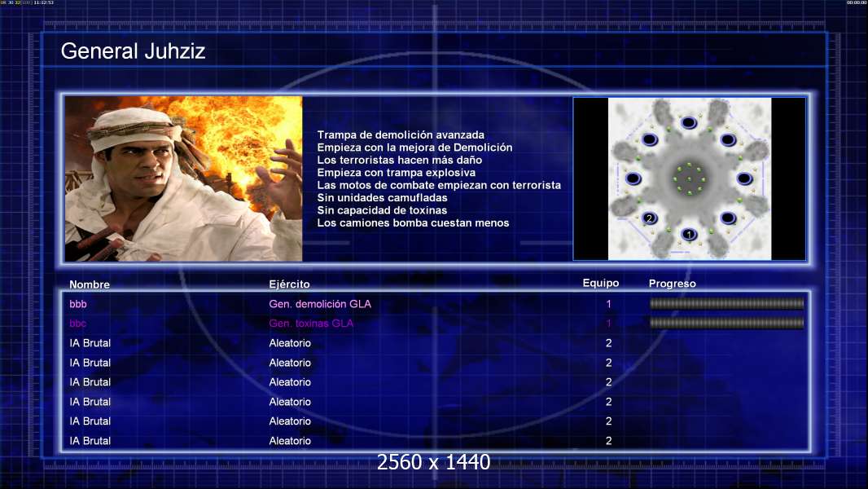The width and height of the screenshot is (868, 489).
Task: Click "Empieza con trampa explosiva" line
Action: [x=397, y=172]
